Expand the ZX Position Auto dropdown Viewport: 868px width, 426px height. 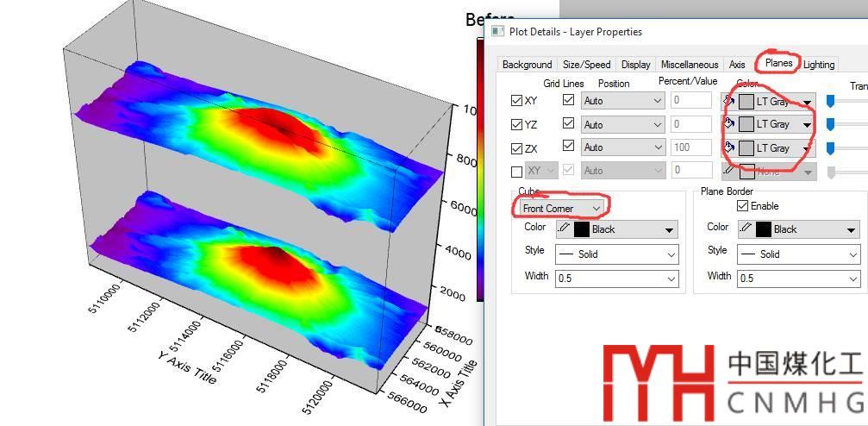pos(621,147)
